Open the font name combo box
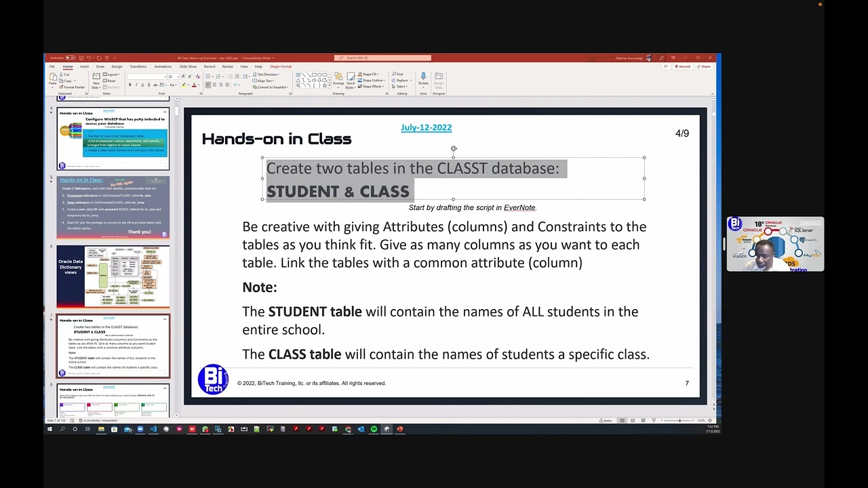This screenshot has width=868, height=488. [147, 77]
